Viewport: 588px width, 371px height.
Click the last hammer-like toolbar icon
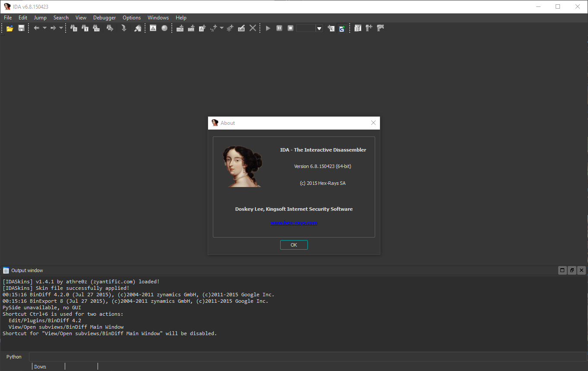pyautogui.click(x=380, y=28)
